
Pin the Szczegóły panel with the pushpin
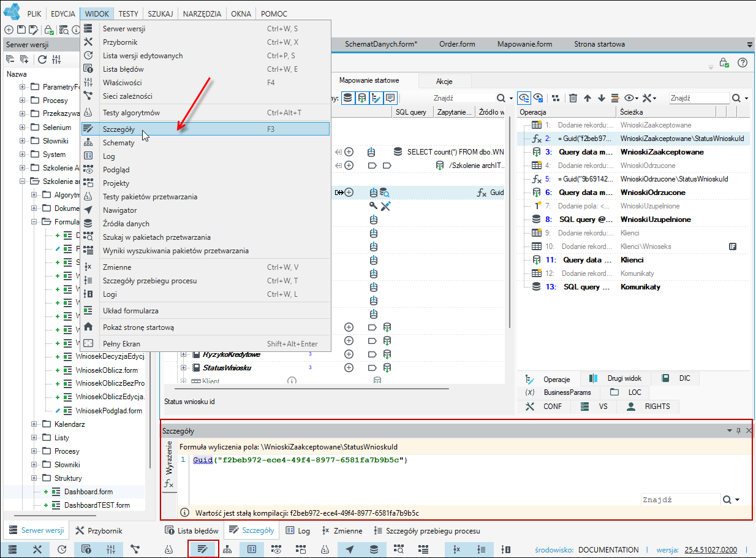point(739,431)
